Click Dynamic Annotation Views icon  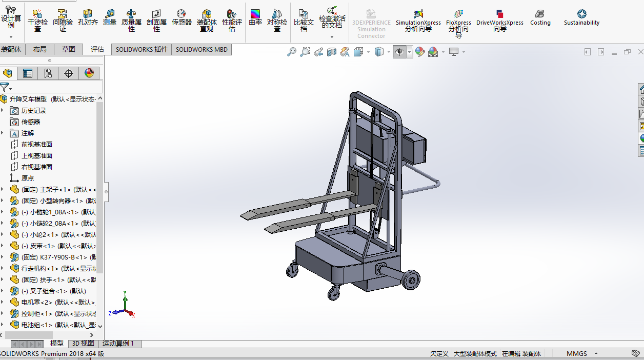(345, 52)
